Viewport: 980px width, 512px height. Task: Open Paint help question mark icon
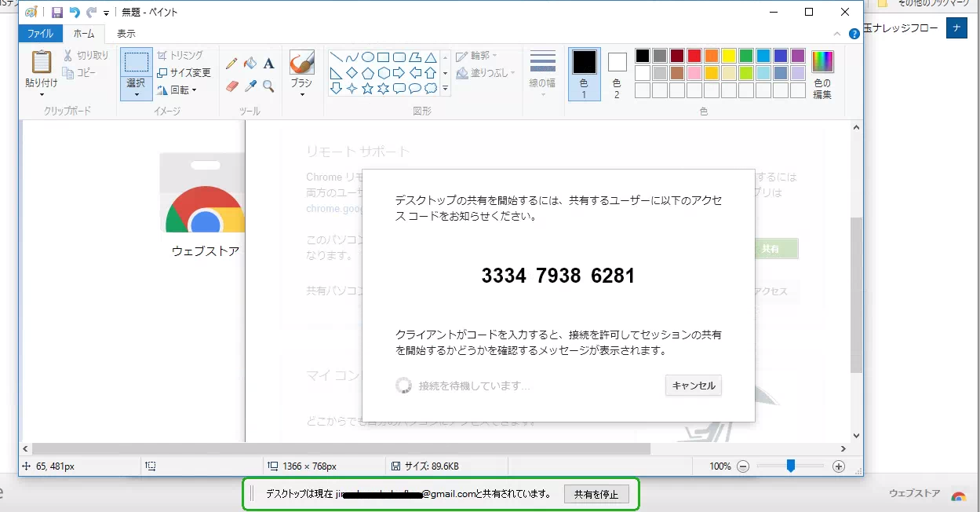(854, 34)
